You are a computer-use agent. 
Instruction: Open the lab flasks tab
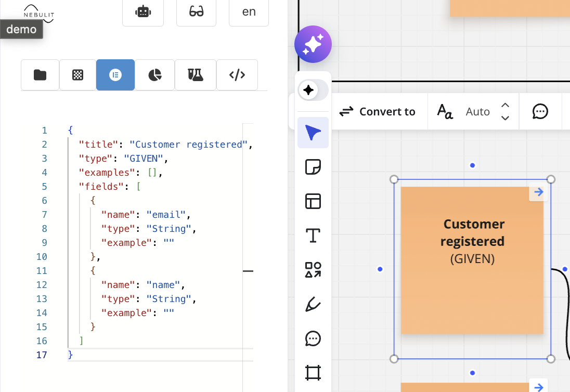pyautogui.click(x=195, y=75)
